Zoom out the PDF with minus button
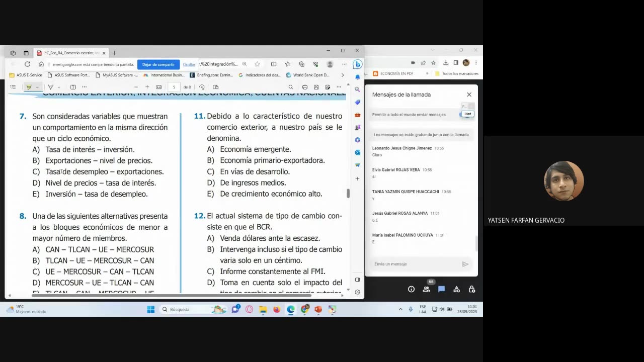Screen dimensions: 644x362 (x=135, y=87)
